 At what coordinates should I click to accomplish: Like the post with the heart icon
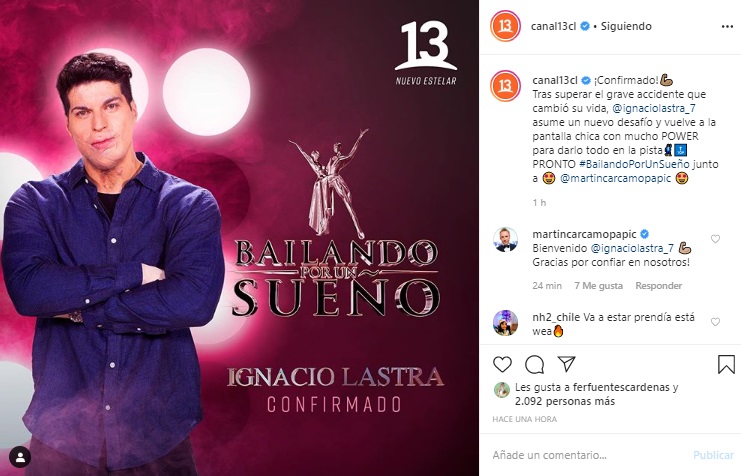click(502, 364)
